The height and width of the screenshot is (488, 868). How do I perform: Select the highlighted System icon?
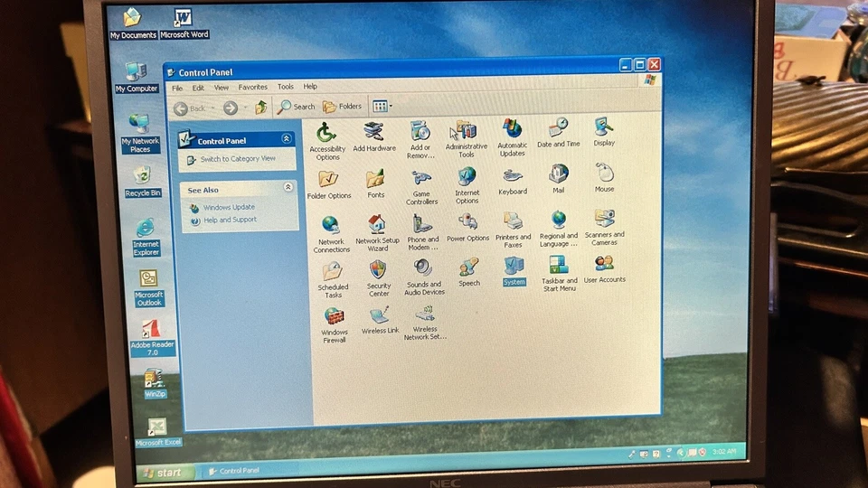point(514,271)
